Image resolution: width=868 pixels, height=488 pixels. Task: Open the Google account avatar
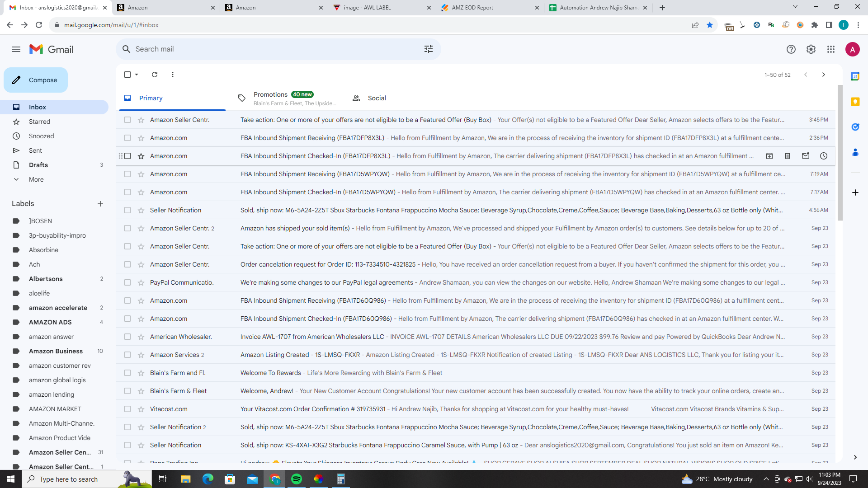click(x=853, y=49)
